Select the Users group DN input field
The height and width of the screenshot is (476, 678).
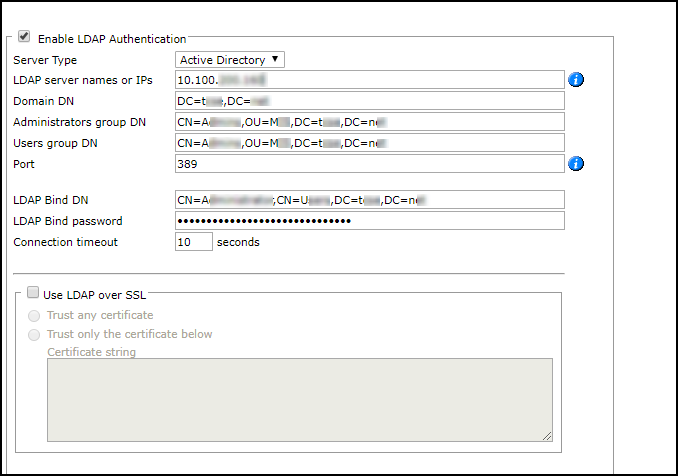[370, 143]
